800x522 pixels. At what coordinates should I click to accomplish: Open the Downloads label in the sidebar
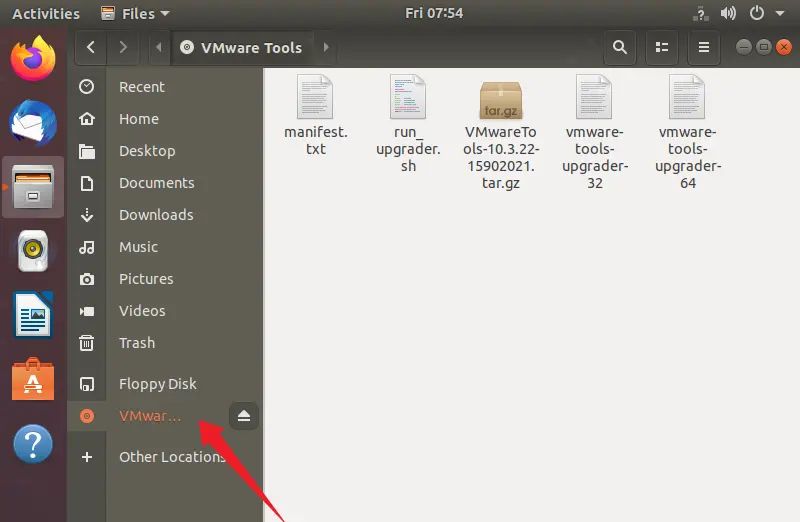(x=156, y=215)
